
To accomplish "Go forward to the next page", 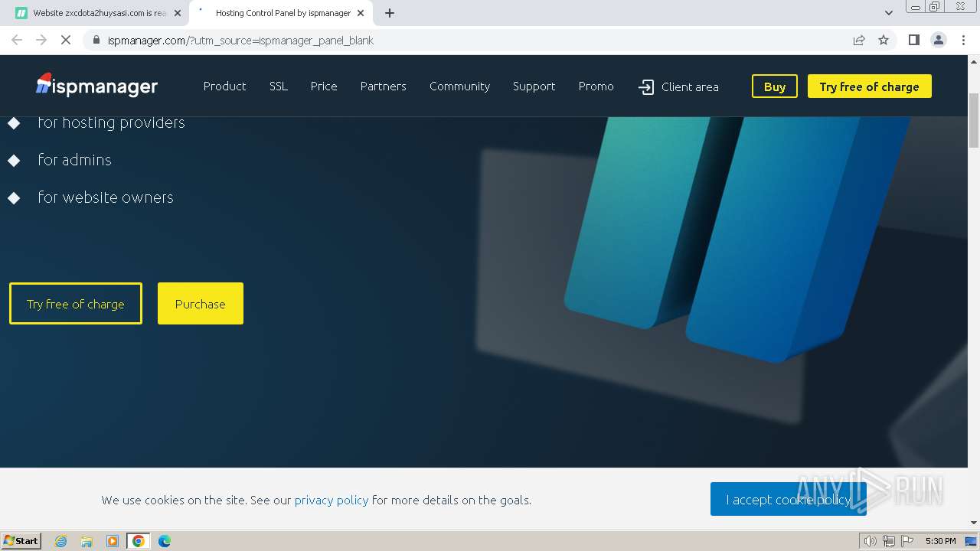I will (41, 40).
